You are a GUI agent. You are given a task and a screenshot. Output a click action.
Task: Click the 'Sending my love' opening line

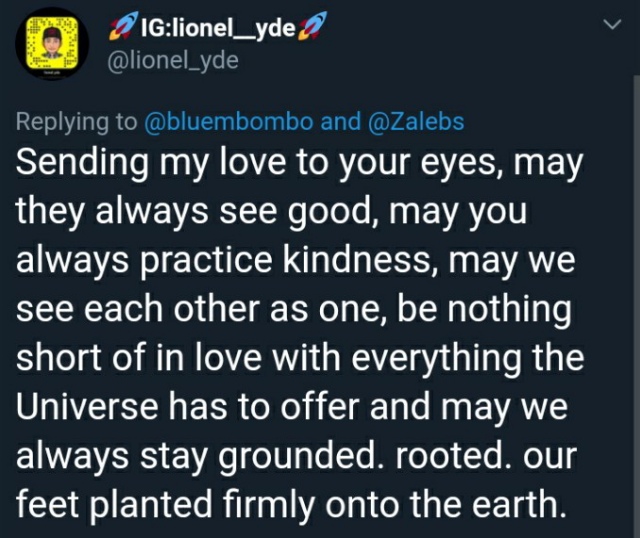pyautogui.click(x=299, y=163)
